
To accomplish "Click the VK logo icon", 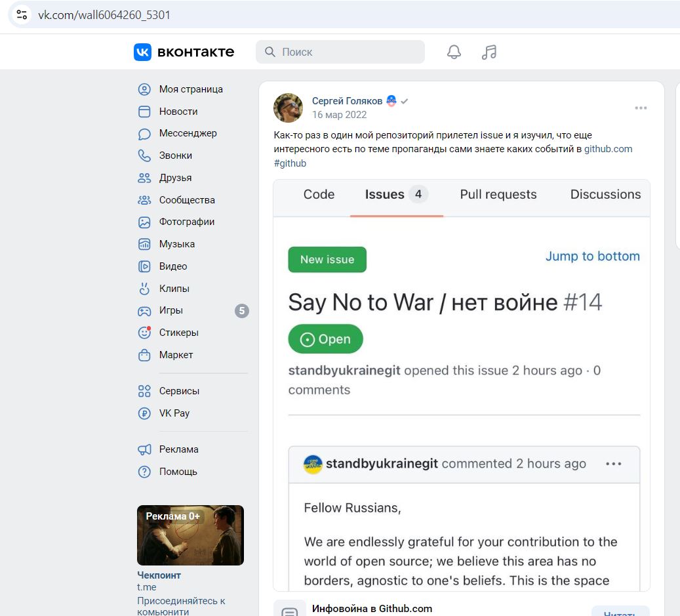I will (x=142, y=52).
